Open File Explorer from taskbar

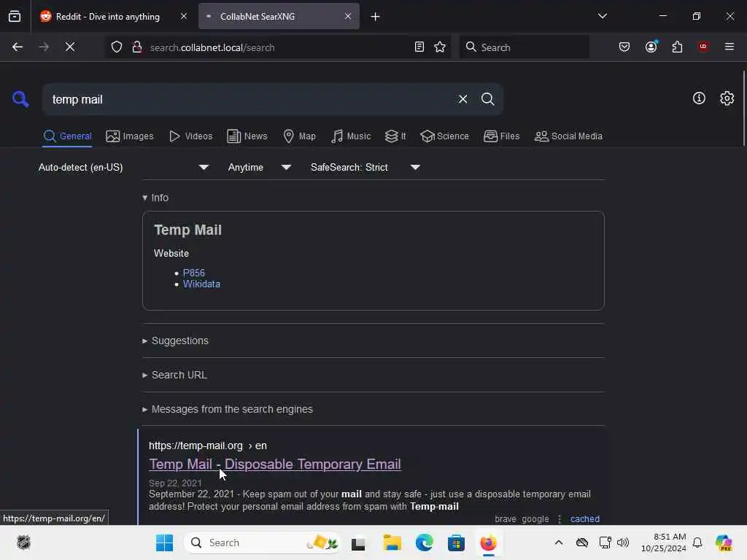point(392,542)
